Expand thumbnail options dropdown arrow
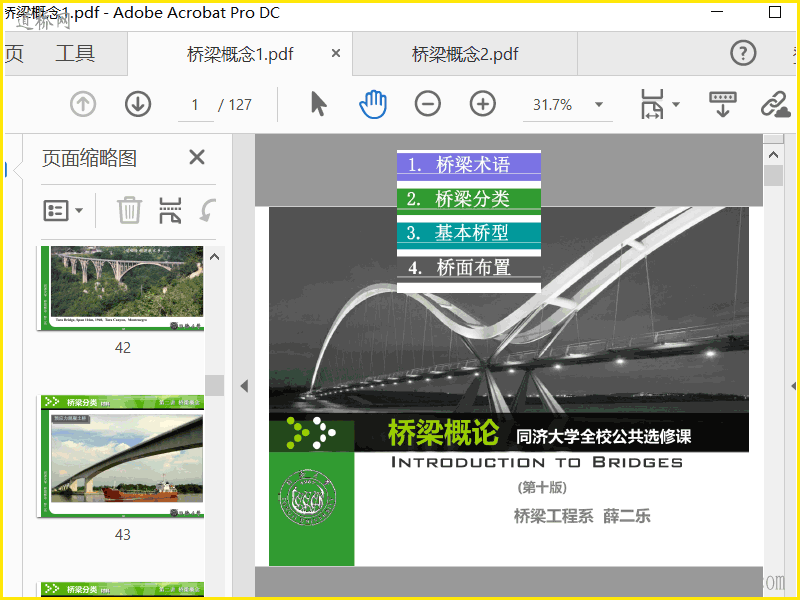The width and height of the screenshot is (800, 600). [79, 210]
